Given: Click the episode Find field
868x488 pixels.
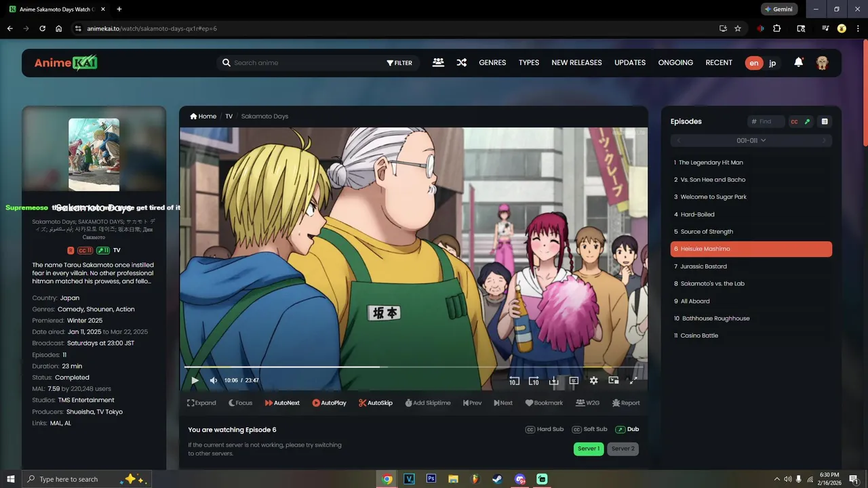Looking at the screenshot, I should click(766, 121).
